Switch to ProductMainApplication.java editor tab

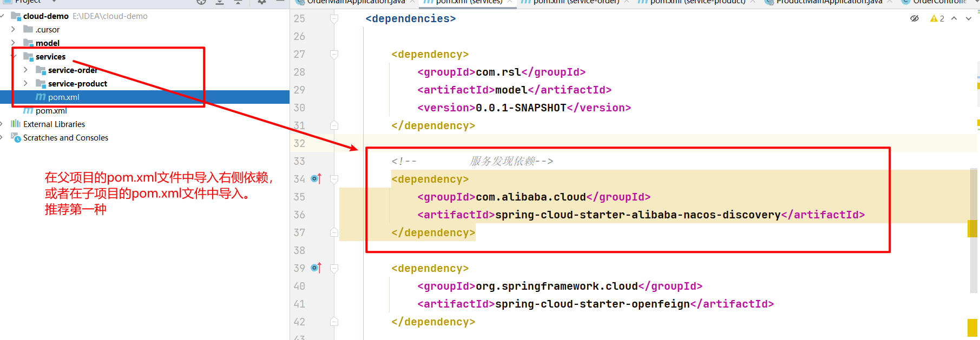[x=828, y=2]
